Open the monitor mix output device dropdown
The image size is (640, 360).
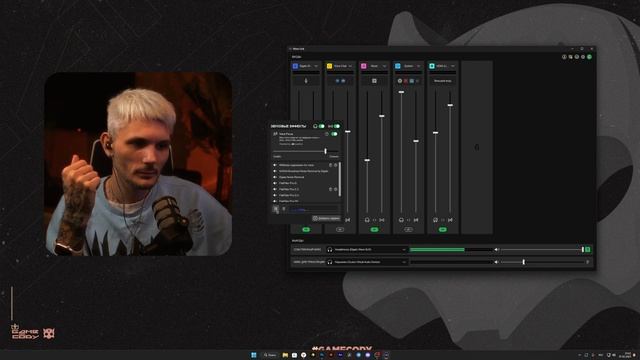pos(367,249)
